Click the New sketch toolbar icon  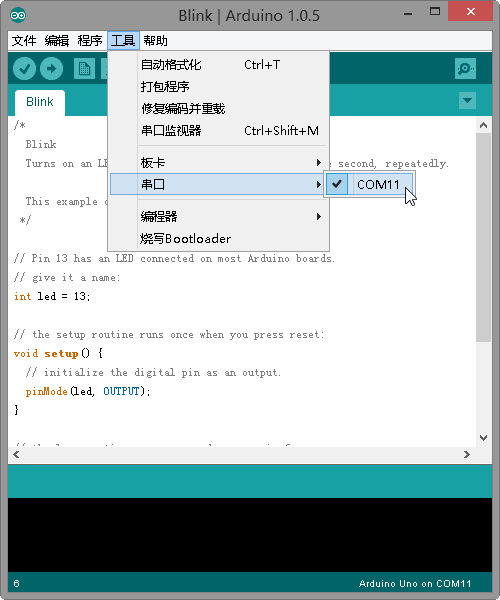(x=84, y=69)
